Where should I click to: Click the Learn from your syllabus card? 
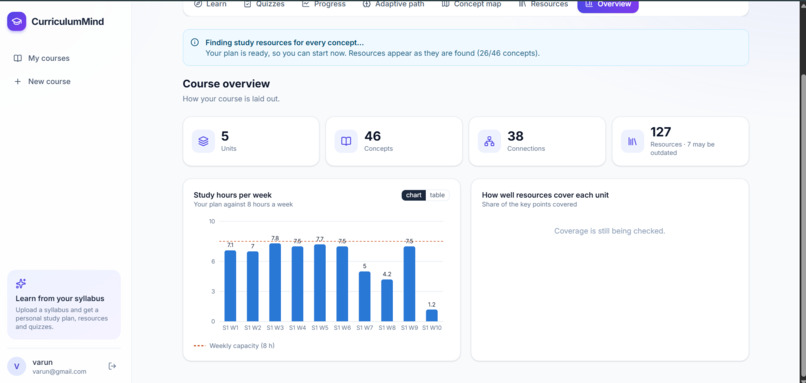(64, 305)
